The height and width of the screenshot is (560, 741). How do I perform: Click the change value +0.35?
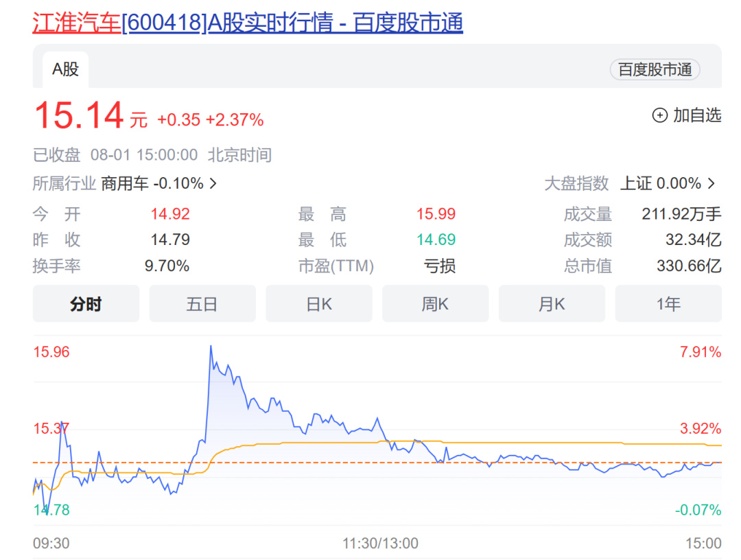point(178,120)
